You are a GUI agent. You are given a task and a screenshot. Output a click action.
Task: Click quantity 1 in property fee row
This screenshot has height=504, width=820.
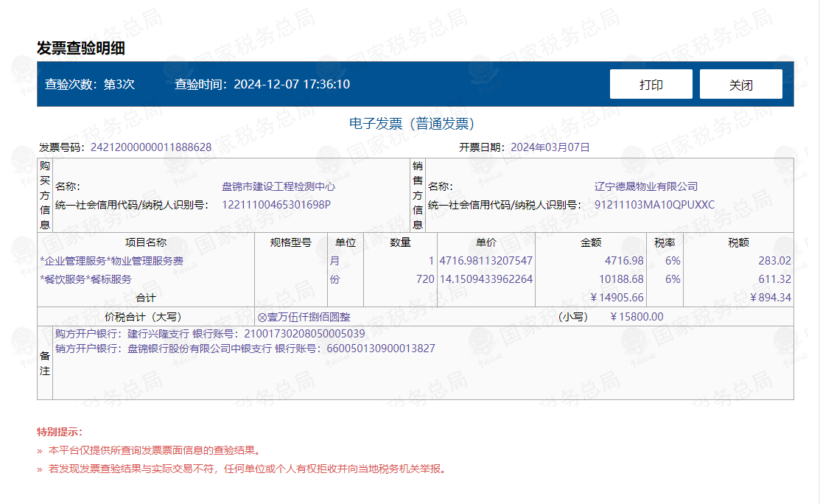tap(431, 261)
